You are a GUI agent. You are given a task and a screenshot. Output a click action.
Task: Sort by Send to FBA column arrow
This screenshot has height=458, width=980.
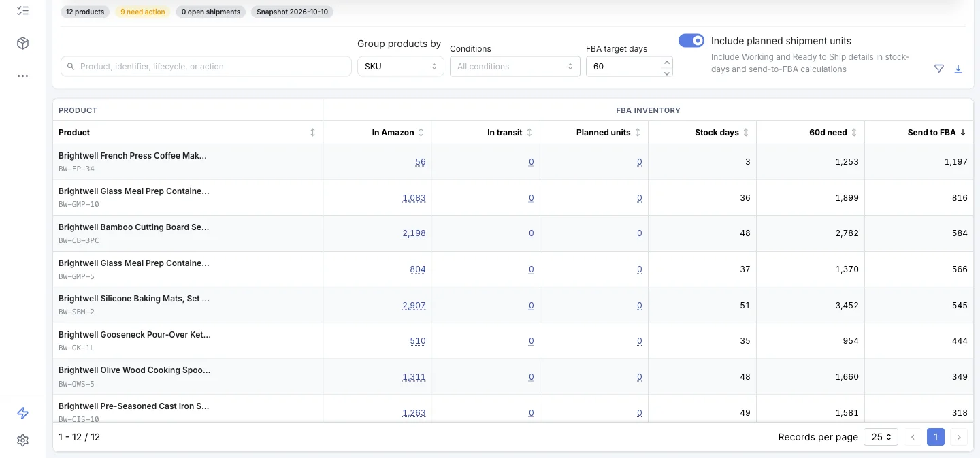click(x=963, y=133)
